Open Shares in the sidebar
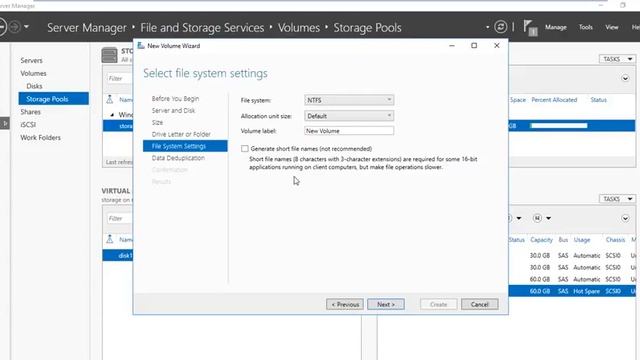640x360 pixels. pos(31,112)
